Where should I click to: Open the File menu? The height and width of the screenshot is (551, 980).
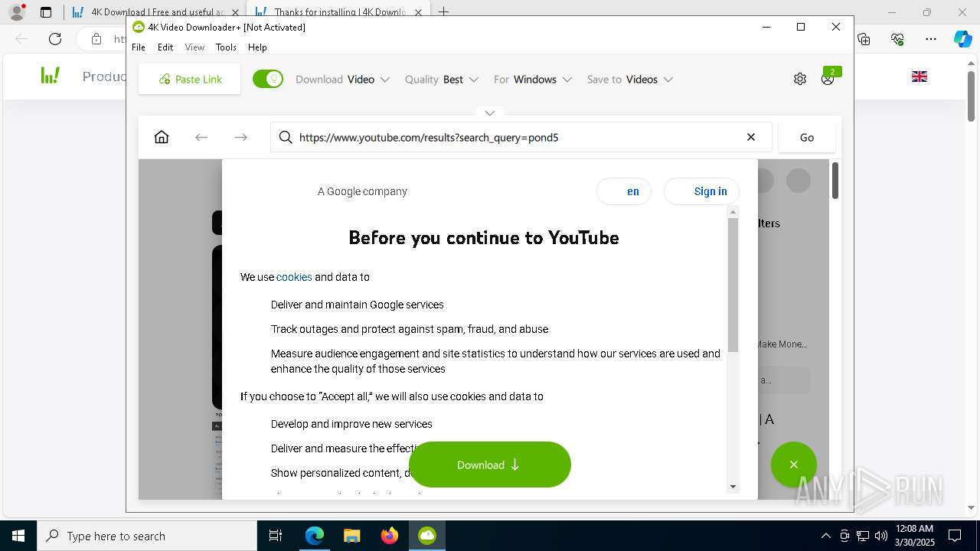tap(139, 47)
